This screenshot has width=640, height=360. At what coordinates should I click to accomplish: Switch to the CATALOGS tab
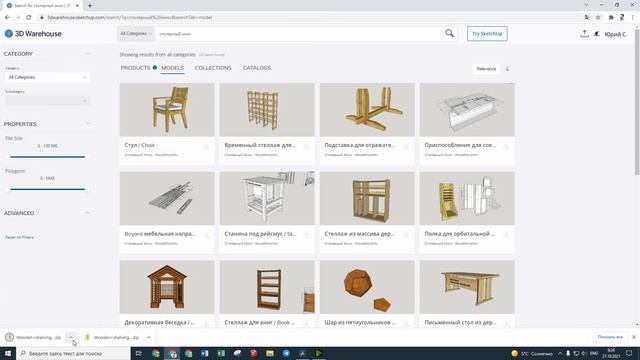(257, 68)
